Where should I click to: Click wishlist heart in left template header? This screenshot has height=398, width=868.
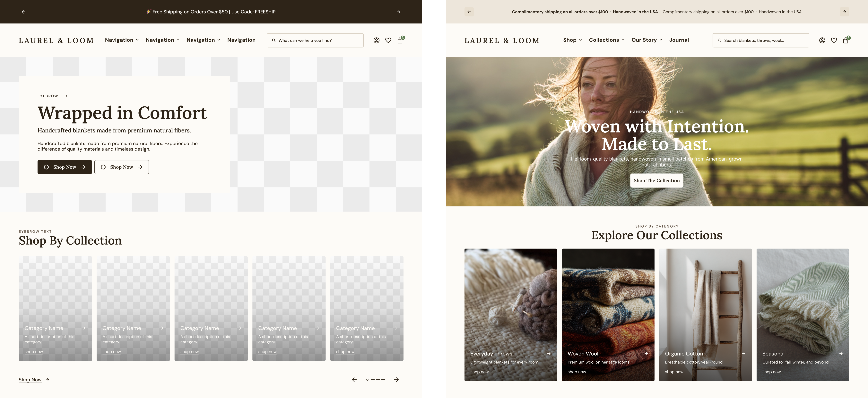[388, 41]
